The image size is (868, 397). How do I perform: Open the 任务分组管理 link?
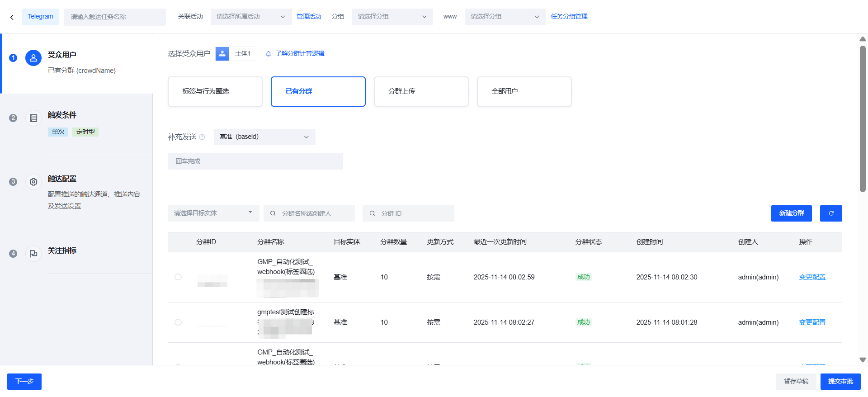(x=569, y=17)
